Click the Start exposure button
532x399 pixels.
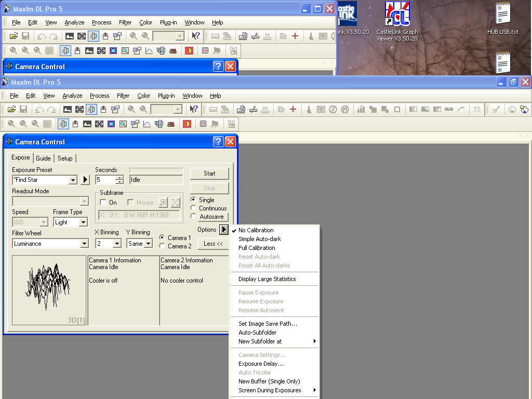click(209, 174)
